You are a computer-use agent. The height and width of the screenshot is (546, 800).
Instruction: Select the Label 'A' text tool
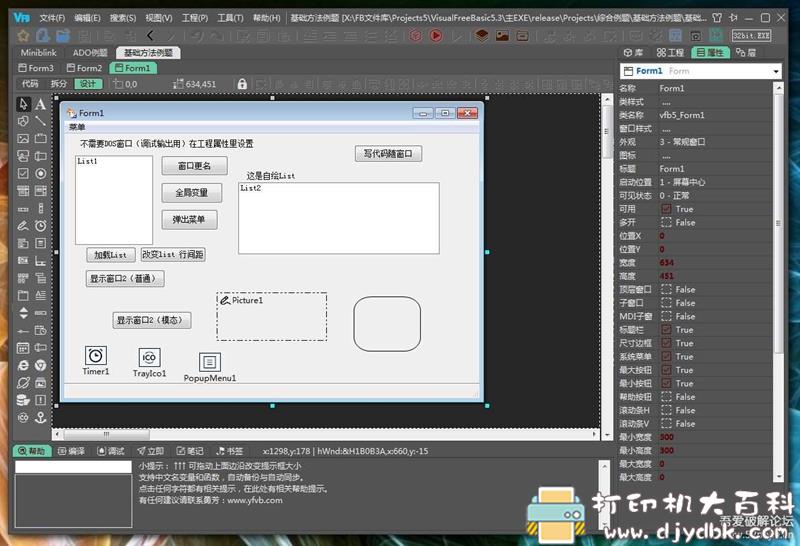pos(40,104)
